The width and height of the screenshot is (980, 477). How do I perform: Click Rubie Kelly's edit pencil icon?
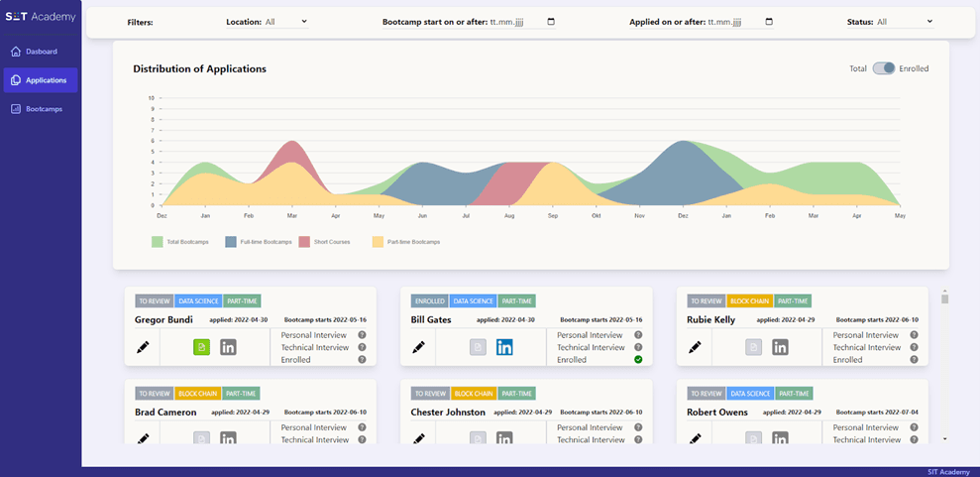(695, 347)
